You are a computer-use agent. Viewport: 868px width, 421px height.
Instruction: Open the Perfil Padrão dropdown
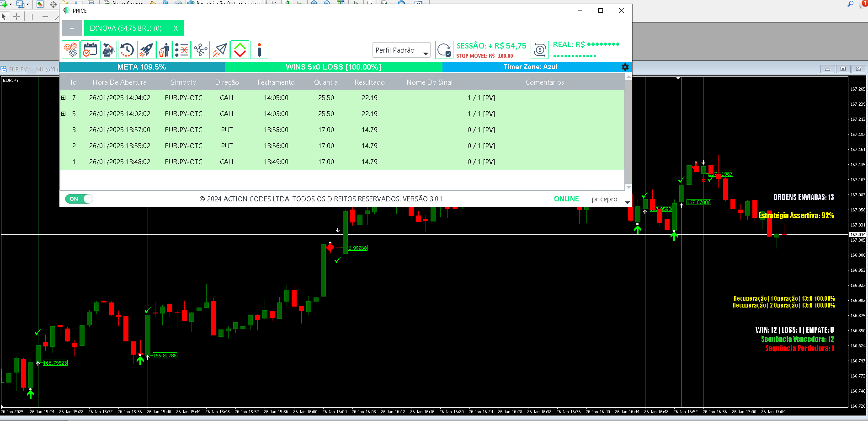401,50
